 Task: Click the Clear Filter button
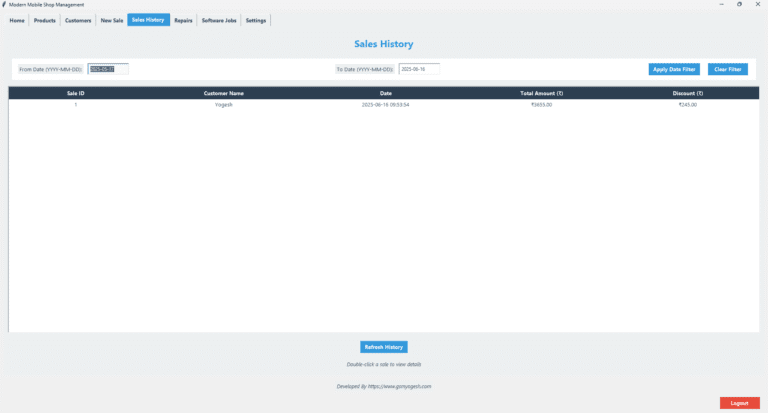coord(727,69)
